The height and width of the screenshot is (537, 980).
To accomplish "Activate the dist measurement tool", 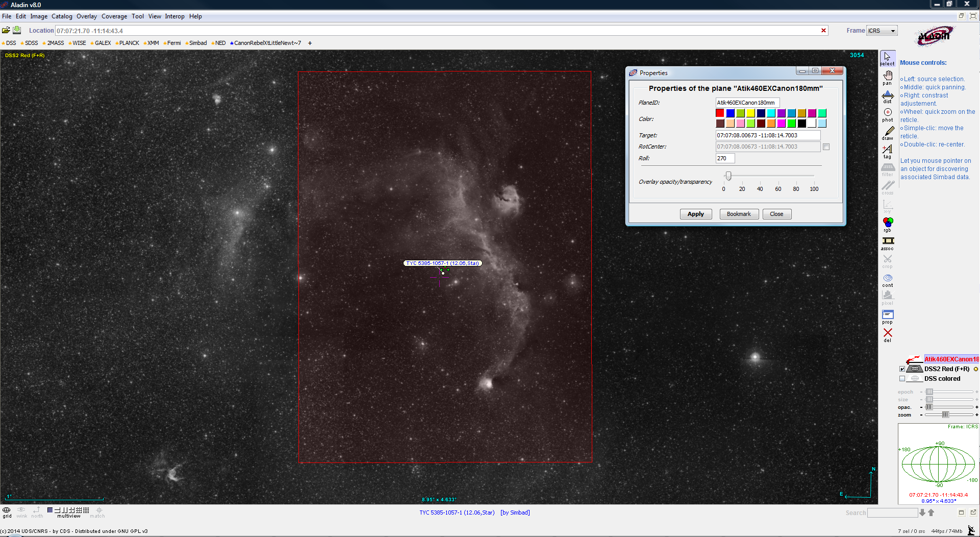I will point(888,96).
